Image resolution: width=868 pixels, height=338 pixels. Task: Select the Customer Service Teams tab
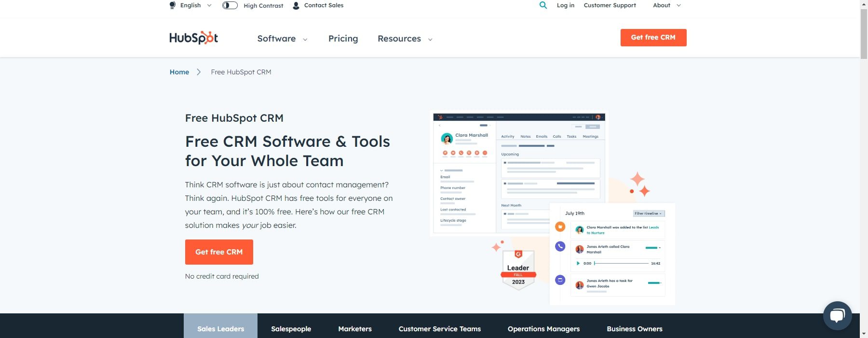pos(440,328)
